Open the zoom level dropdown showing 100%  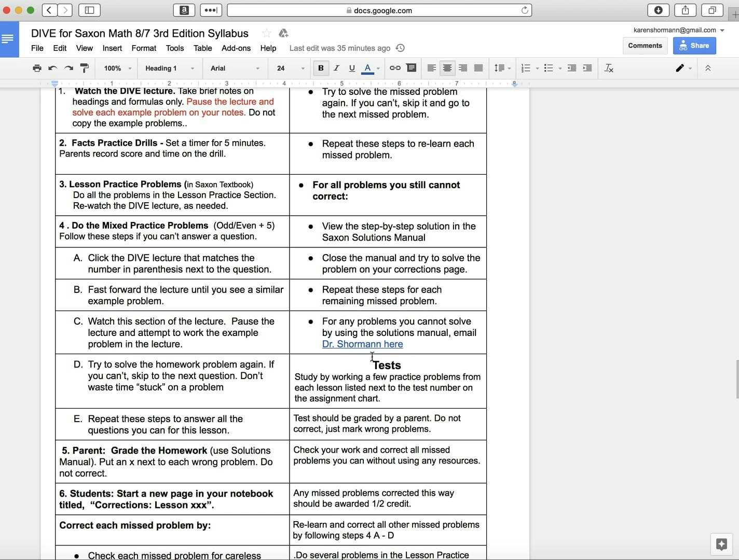[118, 68]
